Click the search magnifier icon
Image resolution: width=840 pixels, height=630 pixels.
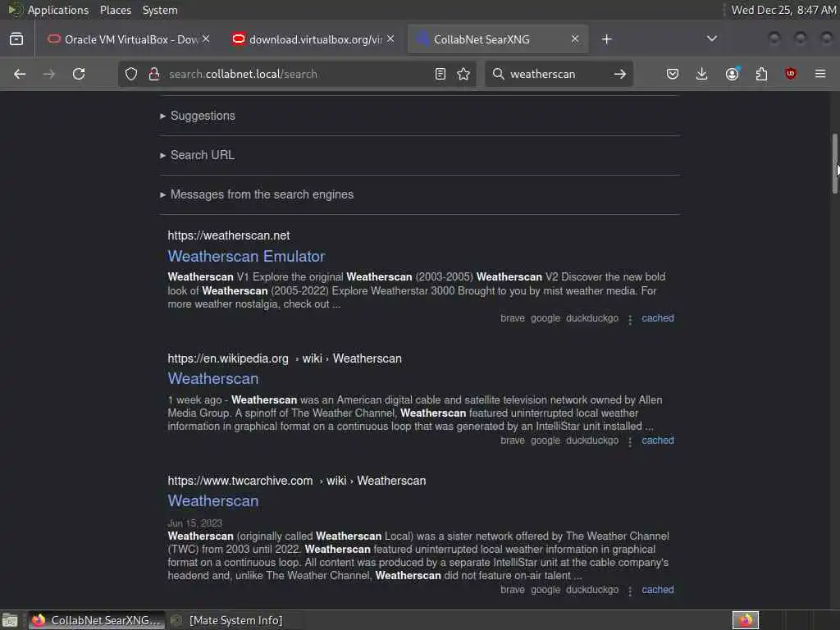click(498, 74)
